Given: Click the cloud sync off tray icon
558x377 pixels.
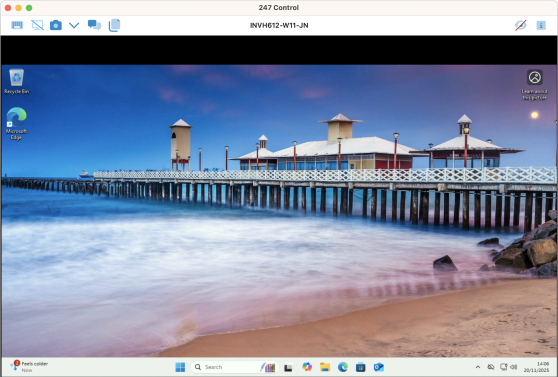Looking at the screenshot, I should tap(491, 367).
